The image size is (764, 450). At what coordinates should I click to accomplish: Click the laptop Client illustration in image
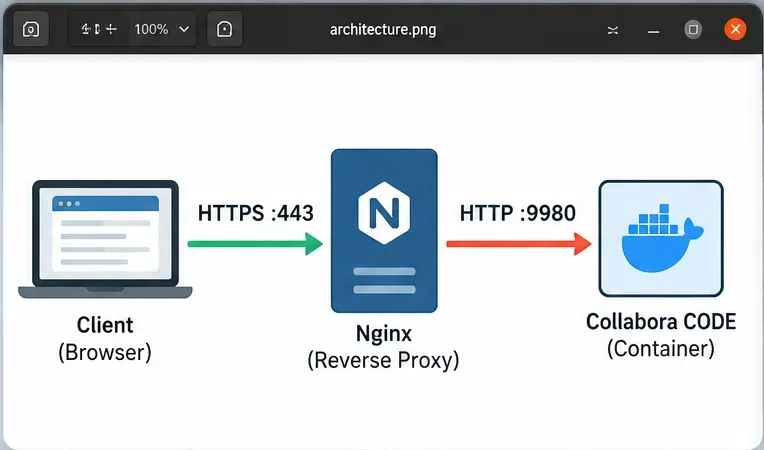pyautogui.click(x=105, y=239)
